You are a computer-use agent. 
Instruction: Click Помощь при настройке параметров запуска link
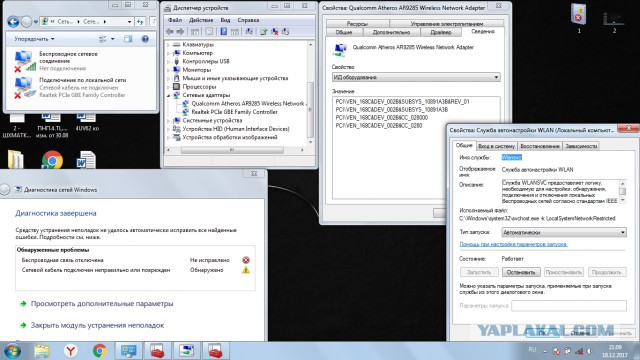pyautogui.click(x=513, y=244)
